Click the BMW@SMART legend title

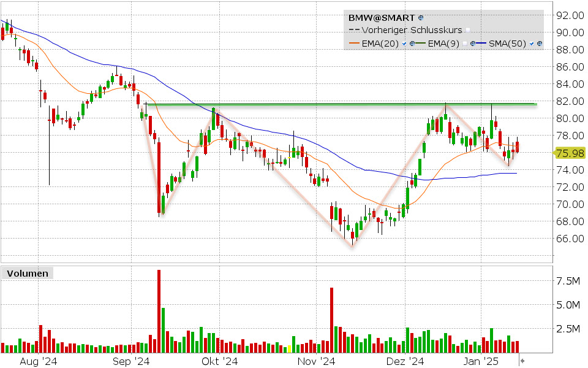(382, 18)
